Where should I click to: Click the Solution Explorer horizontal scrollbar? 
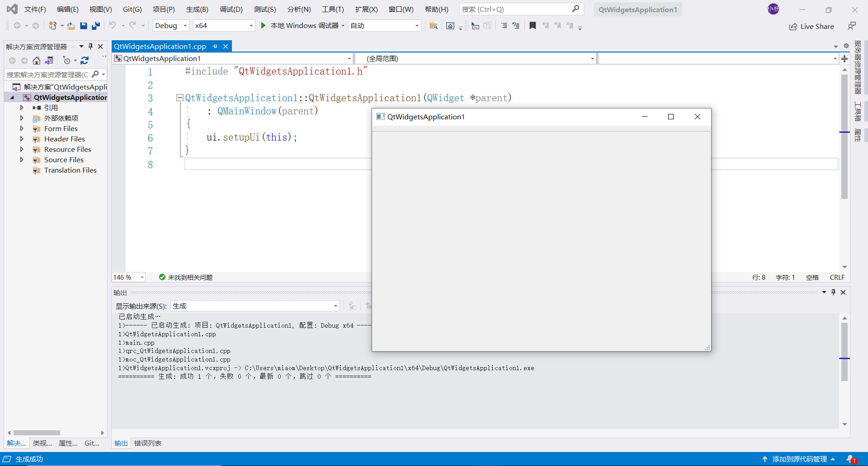37,433
